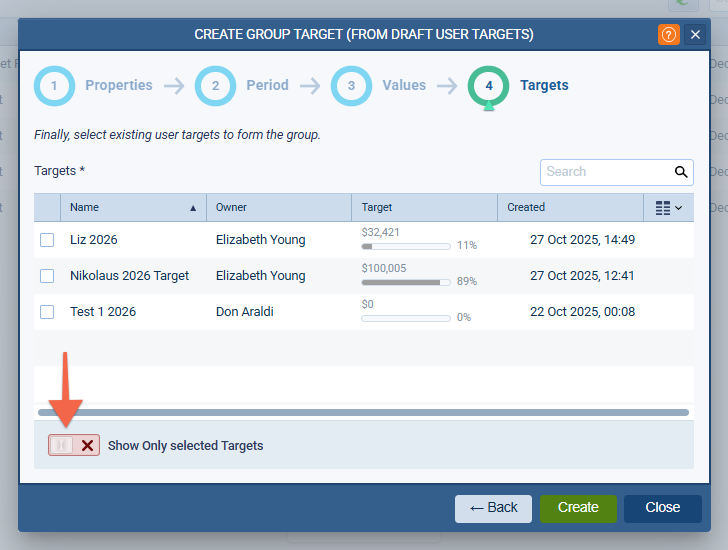
Task: Tick the Test 1 2026 checkbox
Action: point(47,312)
